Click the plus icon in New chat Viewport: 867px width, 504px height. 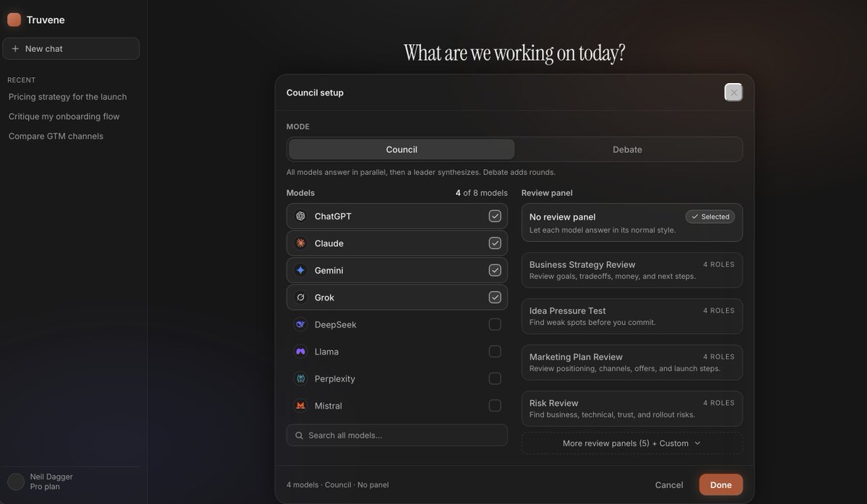(15, 48)
